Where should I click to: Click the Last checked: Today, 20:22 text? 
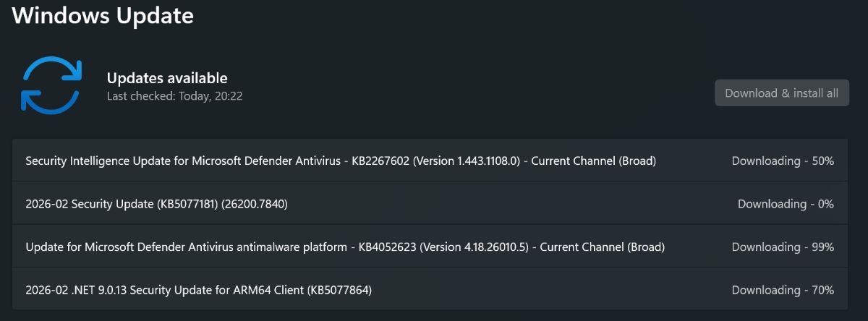click(174, 95)
